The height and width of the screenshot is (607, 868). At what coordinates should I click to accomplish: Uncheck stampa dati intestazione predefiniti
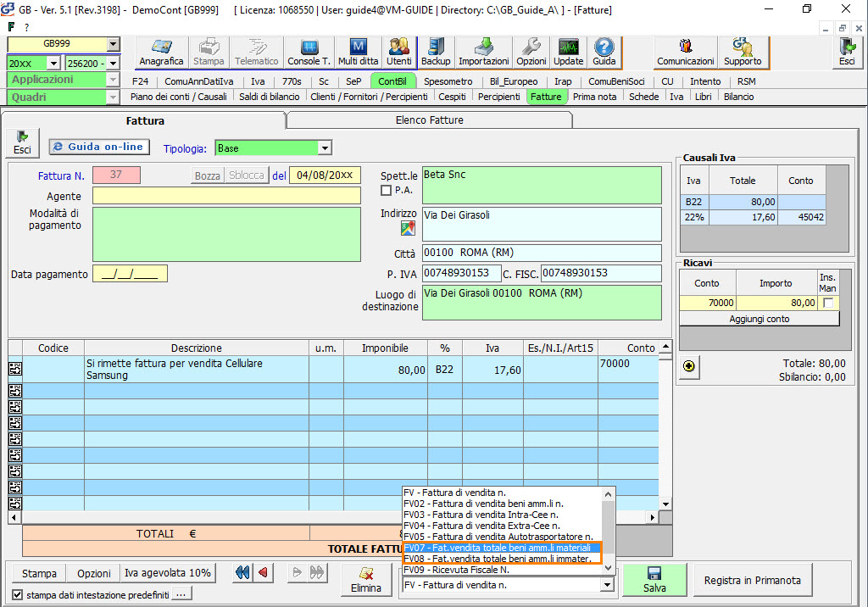18,594
